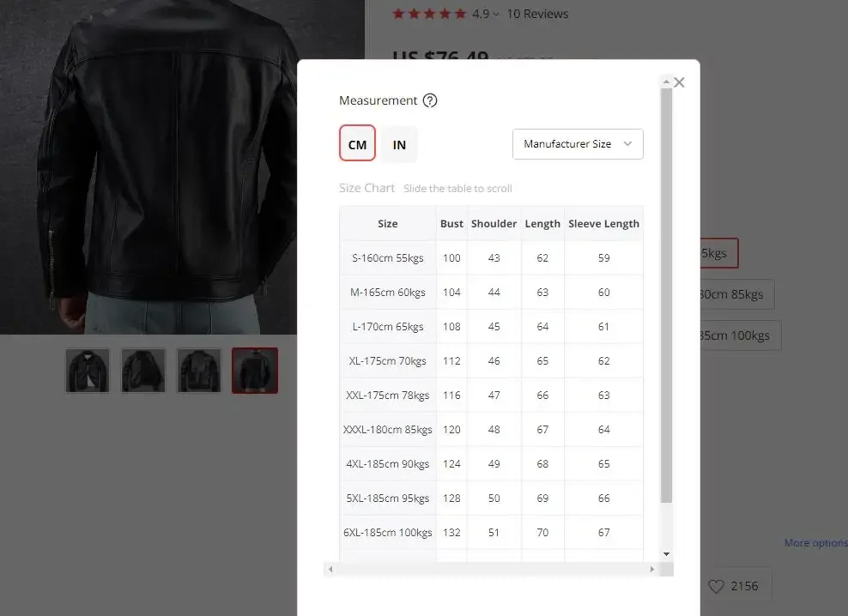Click the Bust column header
This screenshot has height=616, width=848.
point(451,223)
